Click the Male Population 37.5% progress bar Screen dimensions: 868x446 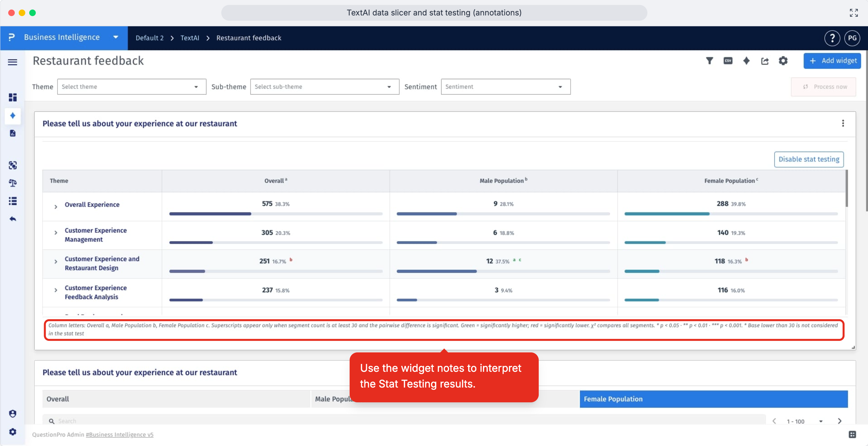(503, 271)
